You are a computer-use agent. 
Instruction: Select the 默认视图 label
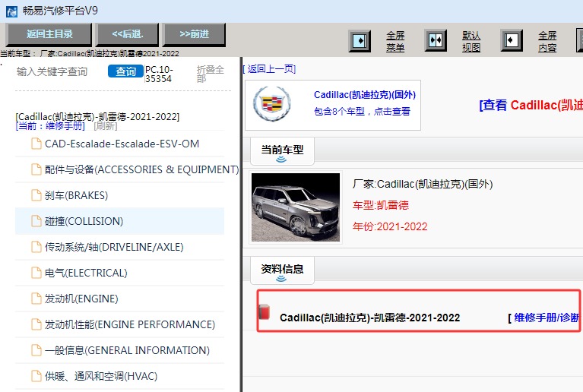click(x=471, y=41)
